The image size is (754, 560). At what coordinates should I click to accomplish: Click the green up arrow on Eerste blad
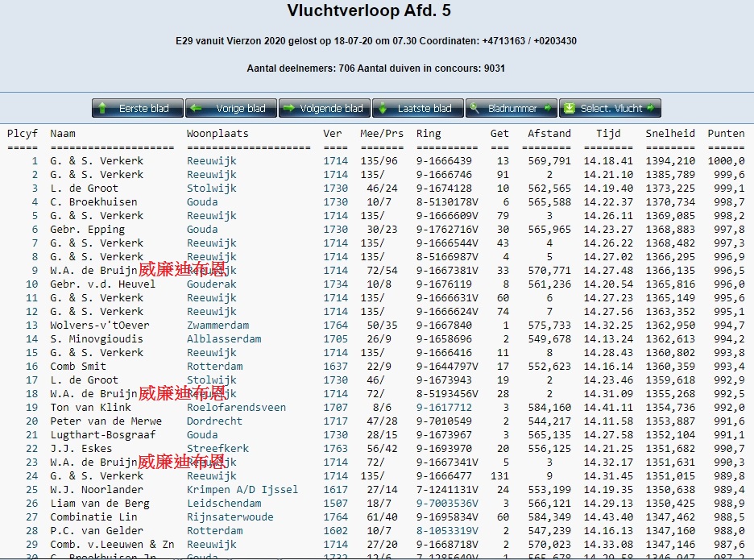point(102,108)
